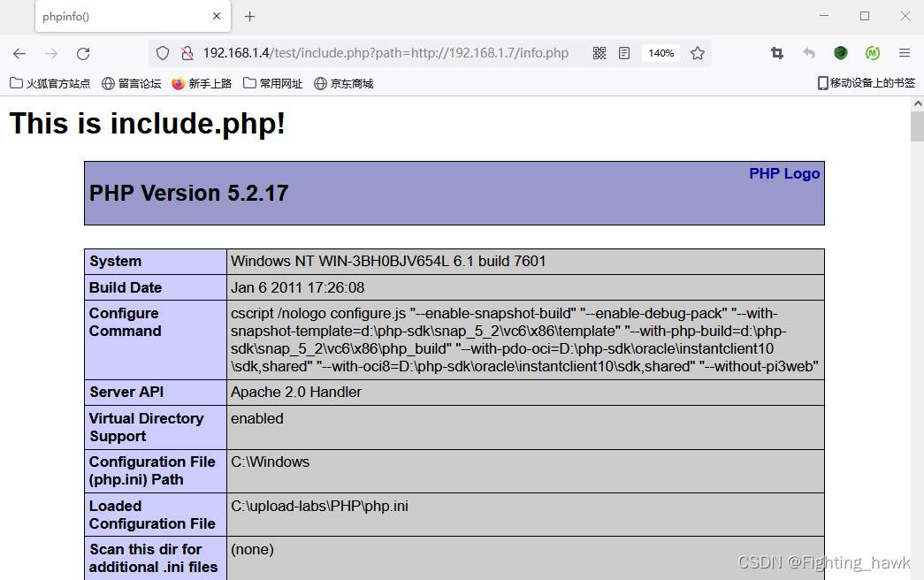Click the heading 'This is include.php!'
924x580 pixels.
tap(148, 124)
